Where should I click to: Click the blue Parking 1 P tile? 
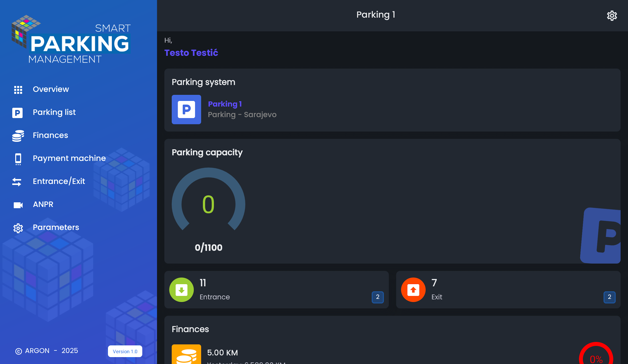tap(186, 109)
